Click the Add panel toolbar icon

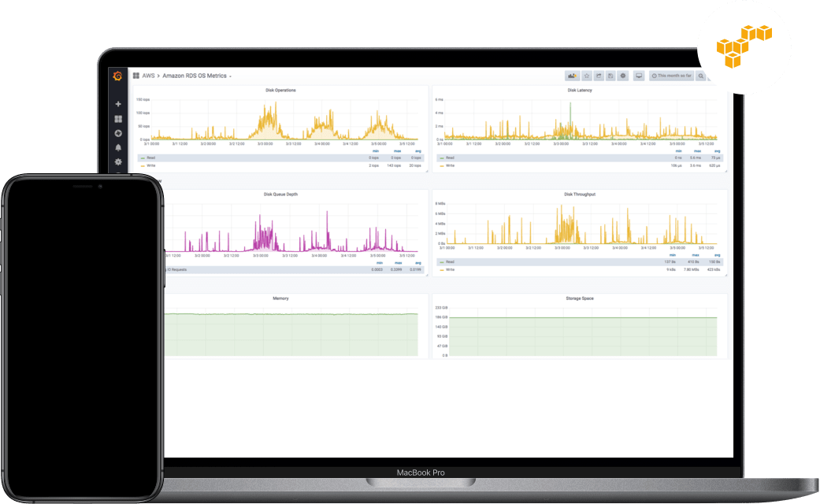572,76
